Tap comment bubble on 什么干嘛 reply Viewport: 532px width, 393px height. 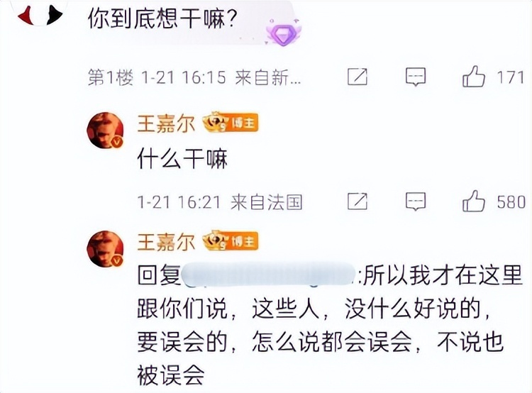[x=416, y=201]
